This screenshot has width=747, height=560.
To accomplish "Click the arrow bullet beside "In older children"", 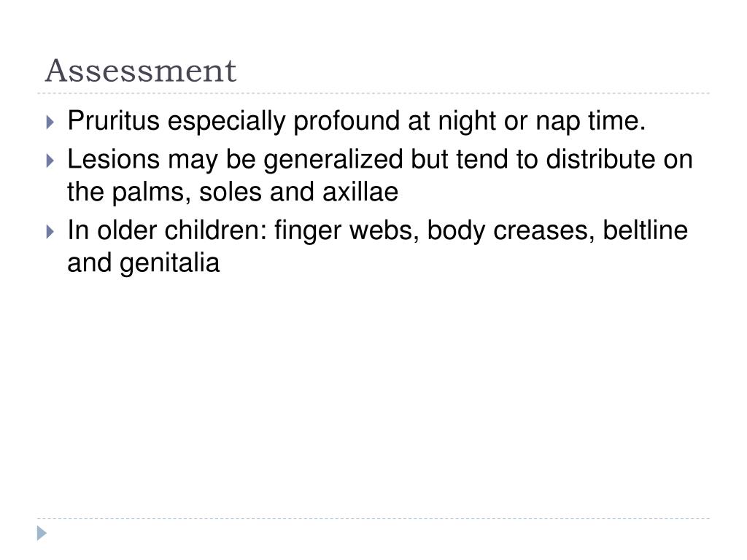I will [x=50, y=232].
